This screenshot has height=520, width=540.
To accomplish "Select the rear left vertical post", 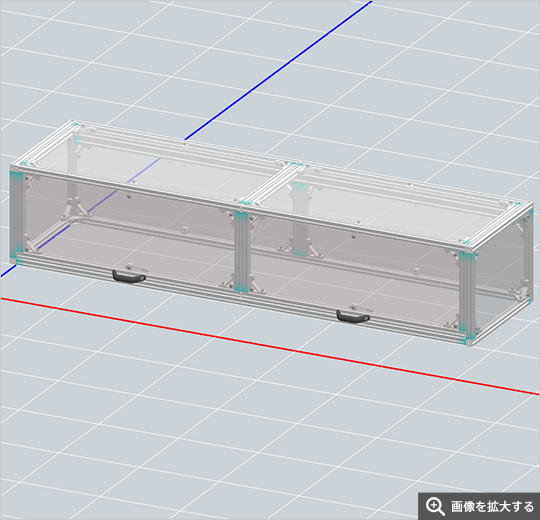I will pyautogui.click(x=73, y=170).
